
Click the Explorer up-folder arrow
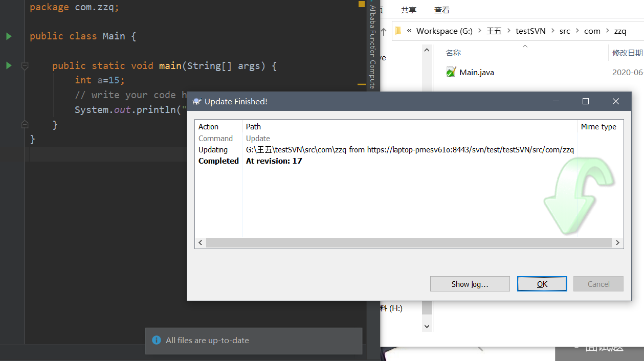(x=383, y=31)
